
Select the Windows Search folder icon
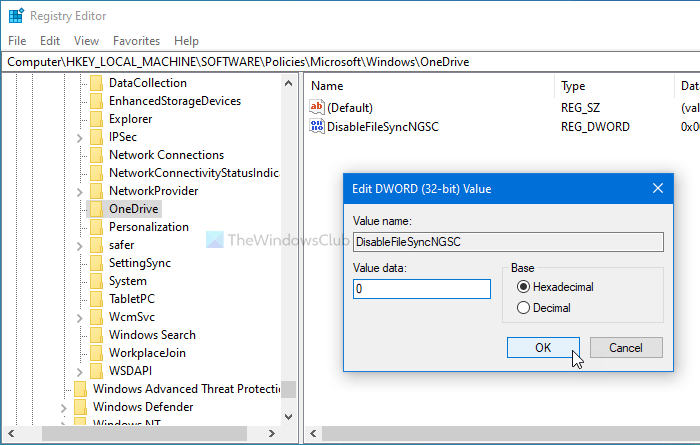point(96,335)
